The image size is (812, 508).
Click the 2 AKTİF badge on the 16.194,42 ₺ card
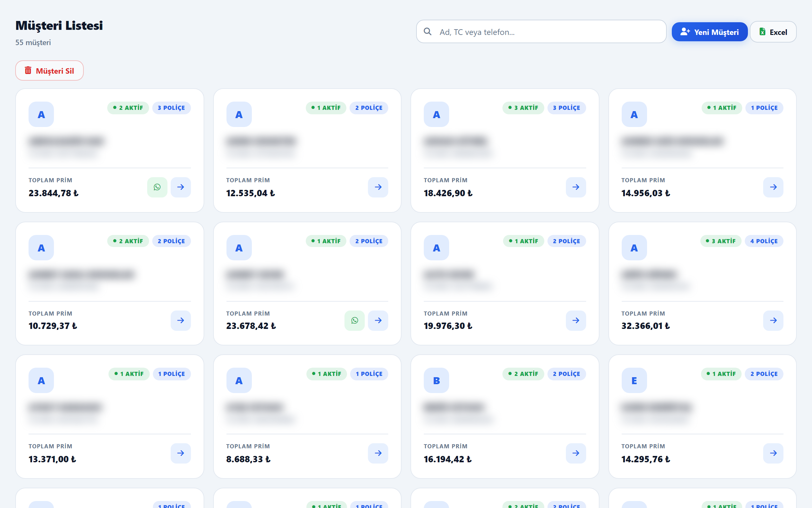(523, 374)
